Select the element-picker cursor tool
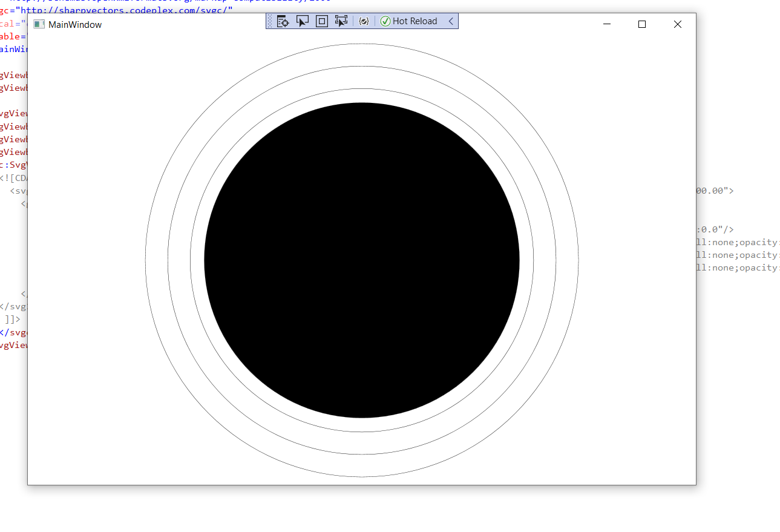780x532 pixels. click(302, 21)
